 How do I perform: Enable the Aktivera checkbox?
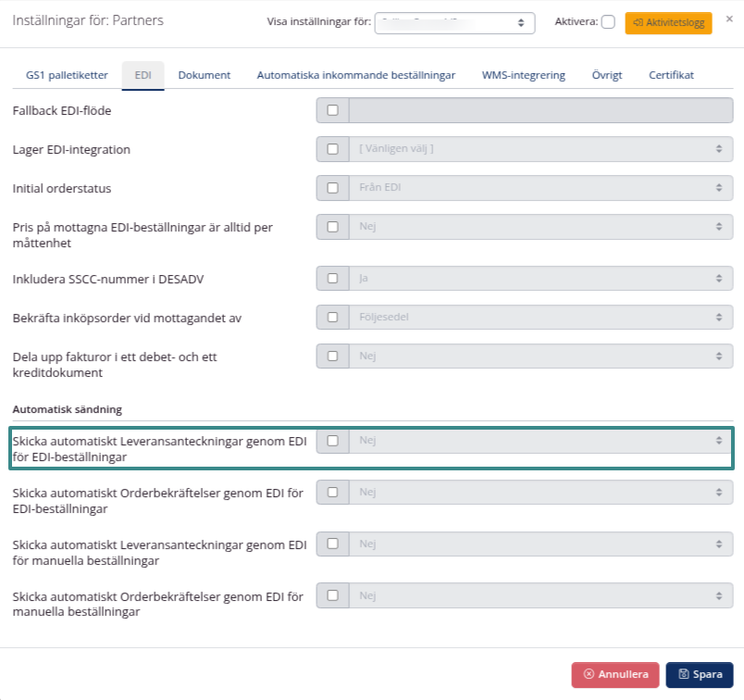[x=608, y=22]
